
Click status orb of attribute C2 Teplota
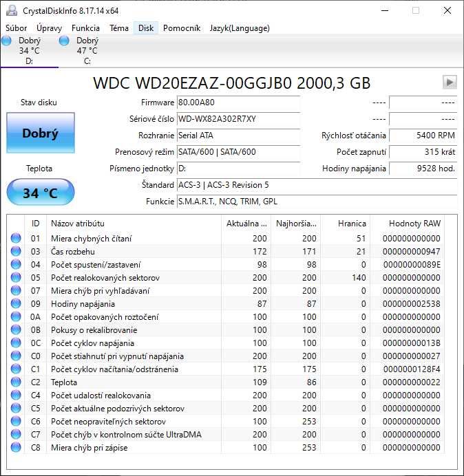(16, 382)
